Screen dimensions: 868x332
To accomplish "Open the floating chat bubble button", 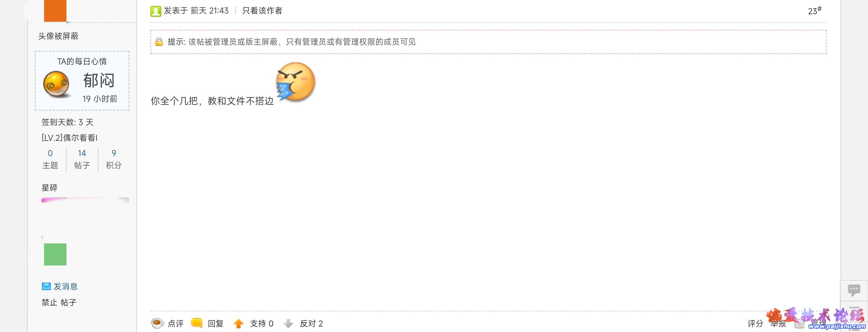I will (x=854, y=290).
